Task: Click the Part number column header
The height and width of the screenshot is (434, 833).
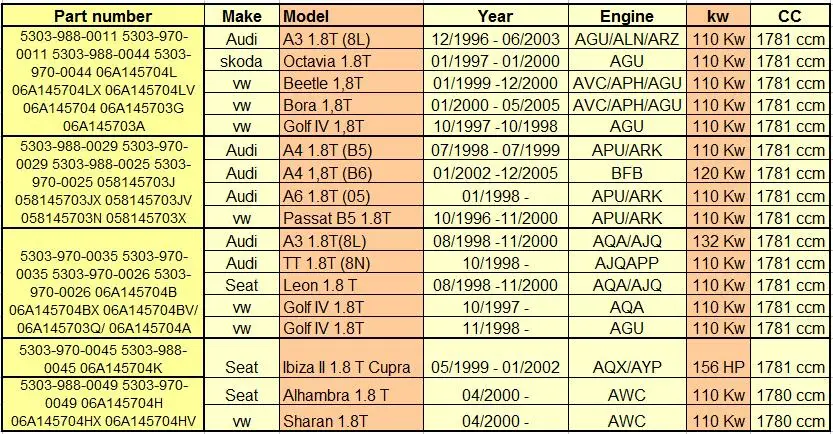Action: [103, 16]
